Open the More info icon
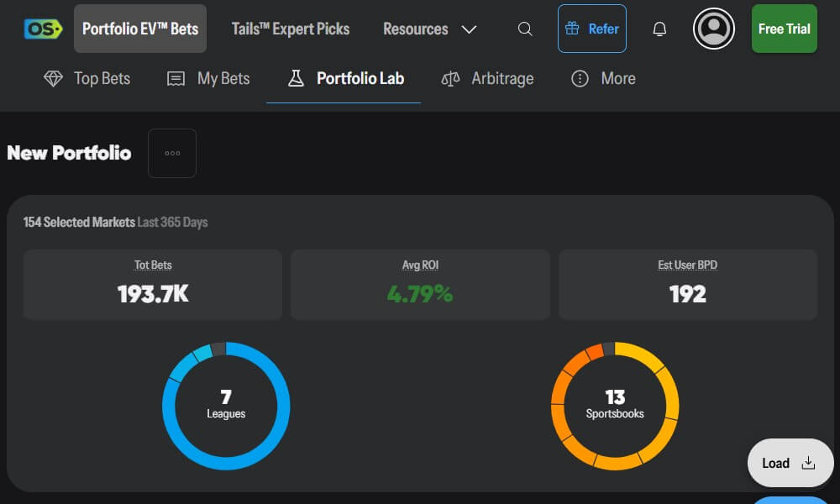Image resolution: width=840 pixels, height=504 pixels. click(x=580, y=78)
